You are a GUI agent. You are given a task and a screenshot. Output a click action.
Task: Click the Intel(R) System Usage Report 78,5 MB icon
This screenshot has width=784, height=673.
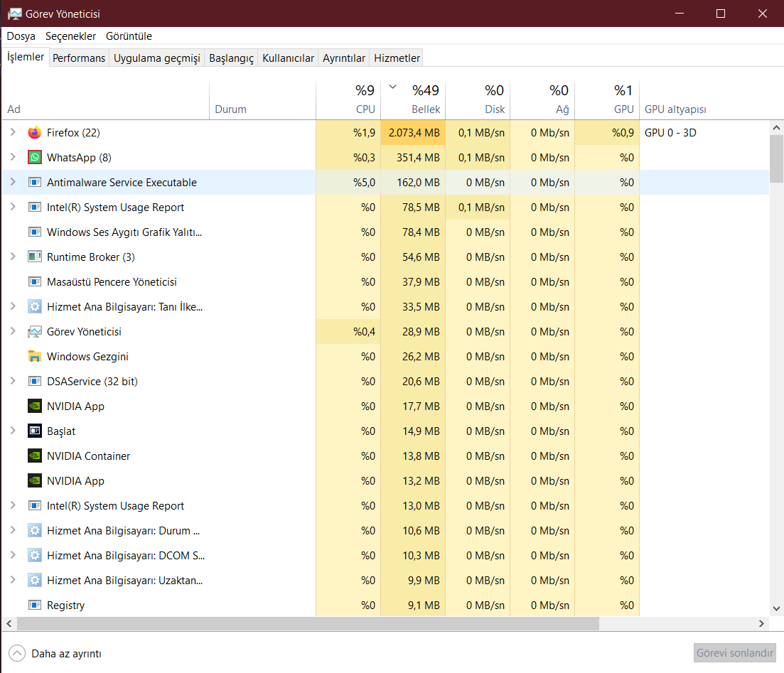pyautogui.click(x=35, y=207)
